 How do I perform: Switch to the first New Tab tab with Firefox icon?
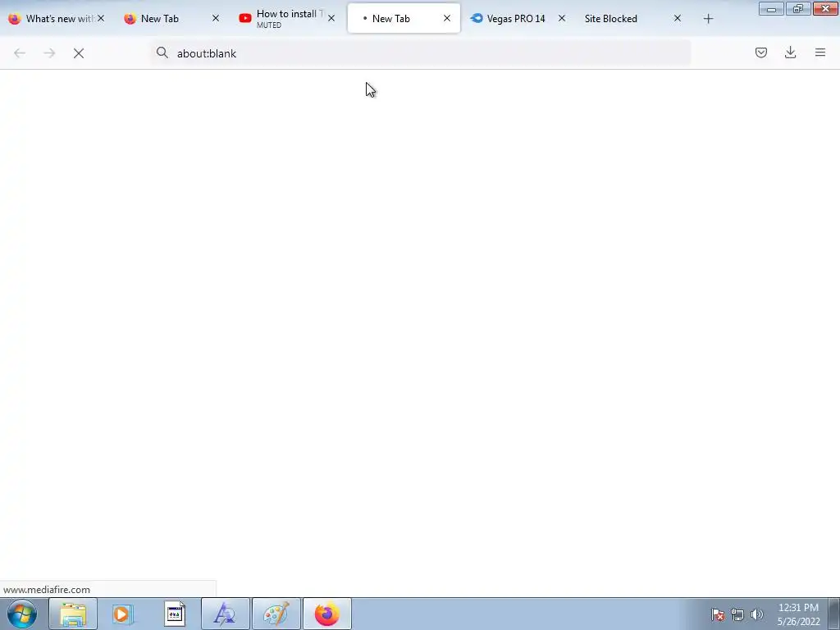(172, 19)
